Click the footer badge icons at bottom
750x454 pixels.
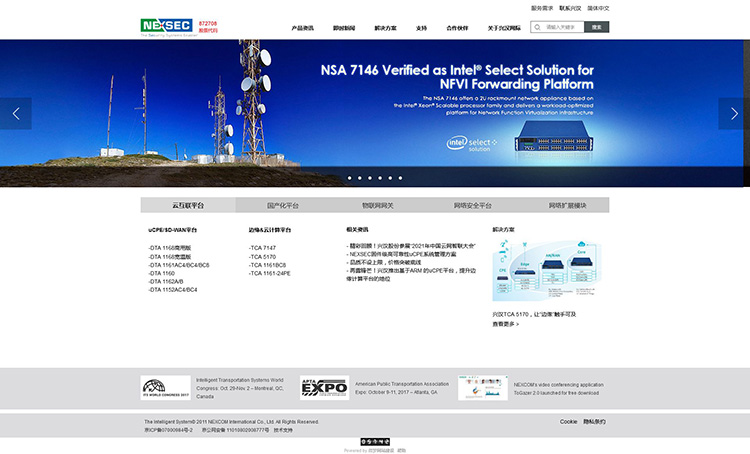375,441
